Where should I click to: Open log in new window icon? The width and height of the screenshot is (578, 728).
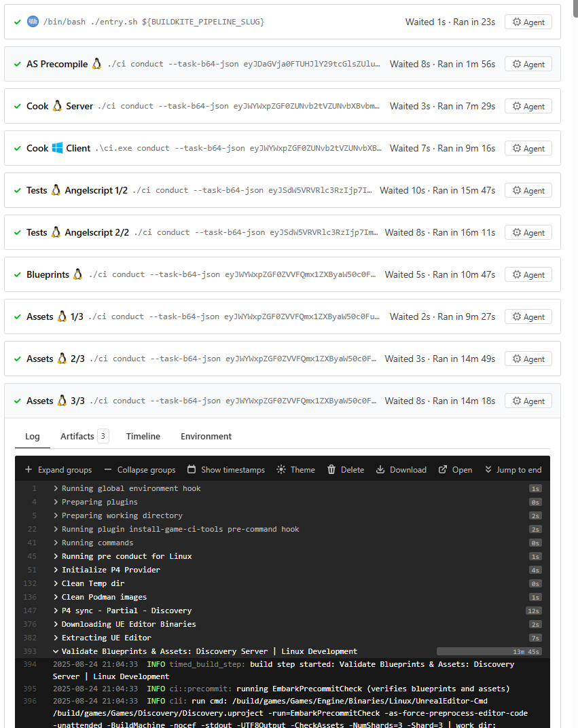[443, 469]
